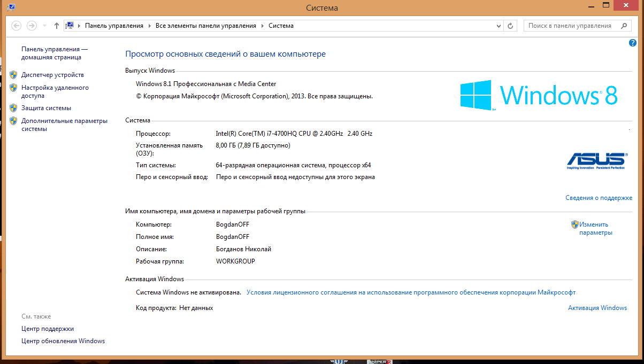Click the magnifier icon in the search box

pos(624,26)
